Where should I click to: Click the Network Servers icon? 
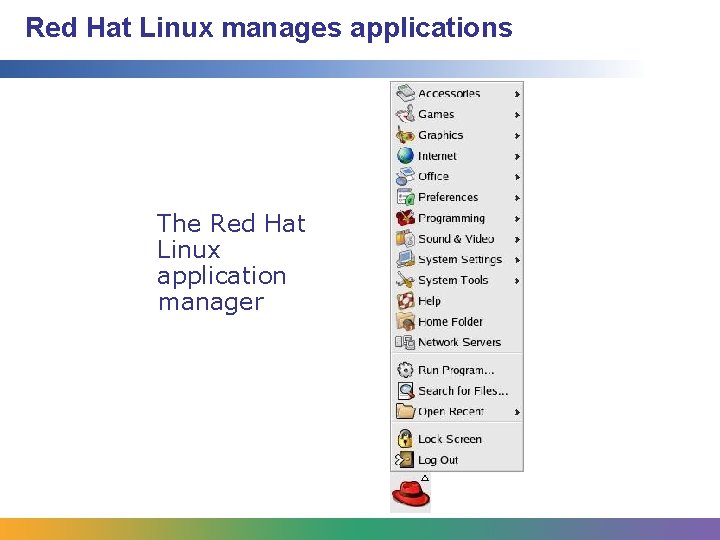[405, 342]
